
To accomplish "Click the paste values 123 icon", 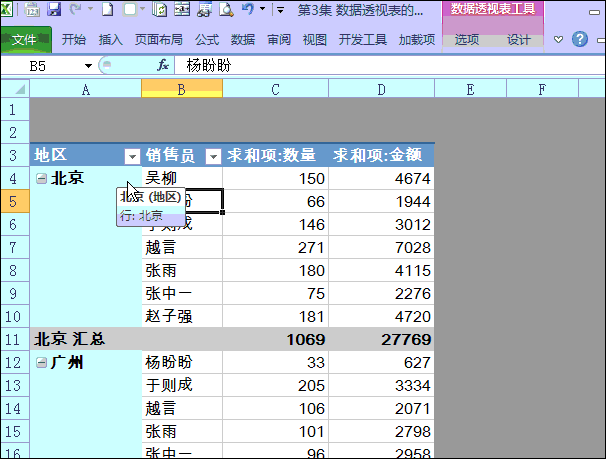I will tap(32, 9).
